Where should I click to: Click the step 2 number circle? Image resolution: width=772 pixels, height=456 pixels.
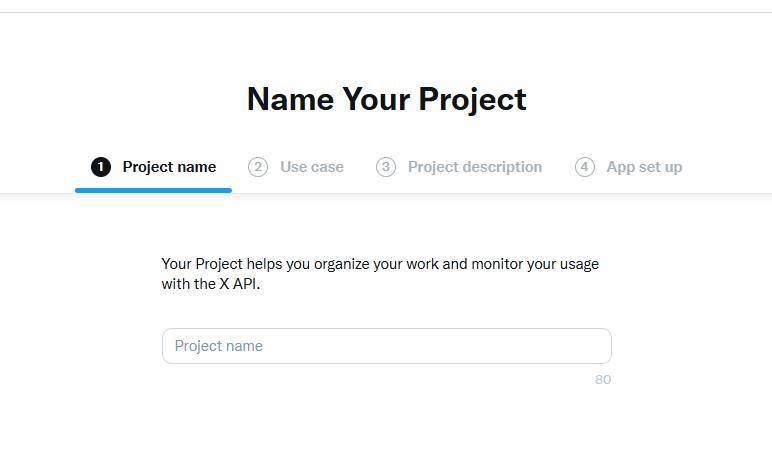pos(258,167)
